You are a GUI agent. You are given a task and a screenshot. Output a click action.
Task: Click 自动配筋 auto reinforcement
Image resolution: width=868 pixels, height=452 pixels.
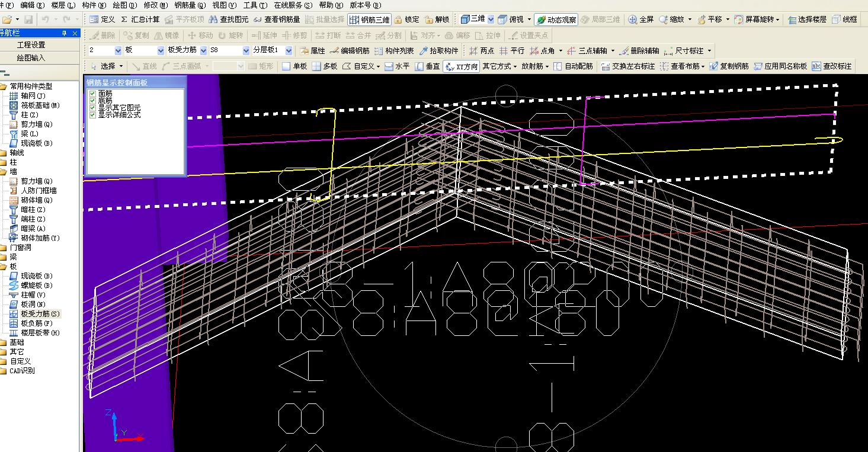click(573, 66)
